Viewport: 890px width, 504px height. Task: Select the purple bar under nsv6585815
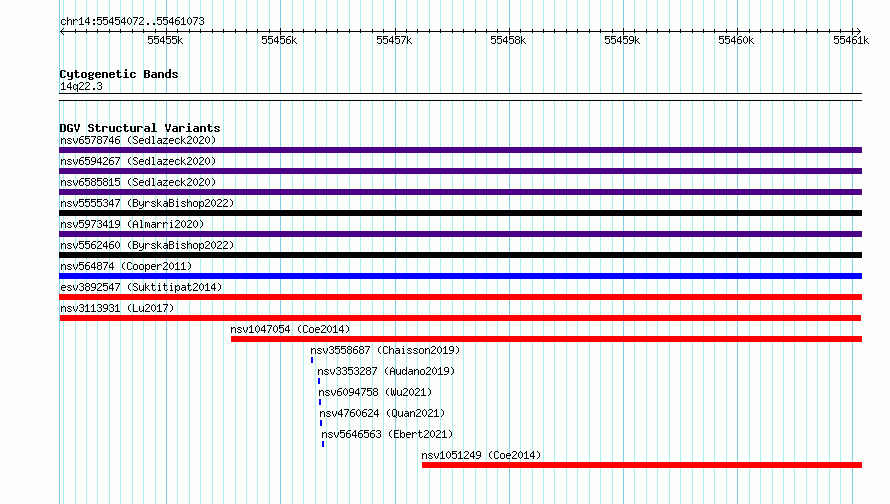[x=460, y=192]
